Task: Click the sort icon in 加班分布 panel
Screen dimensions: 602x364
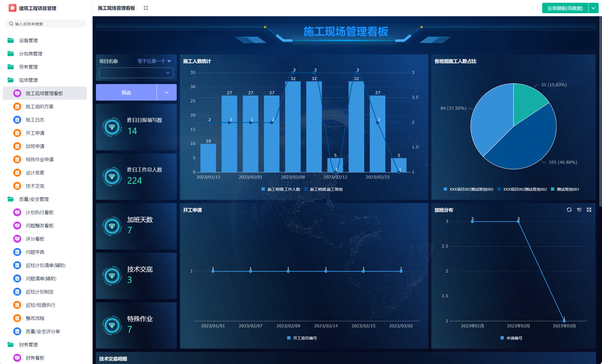Action: point(579,210)
